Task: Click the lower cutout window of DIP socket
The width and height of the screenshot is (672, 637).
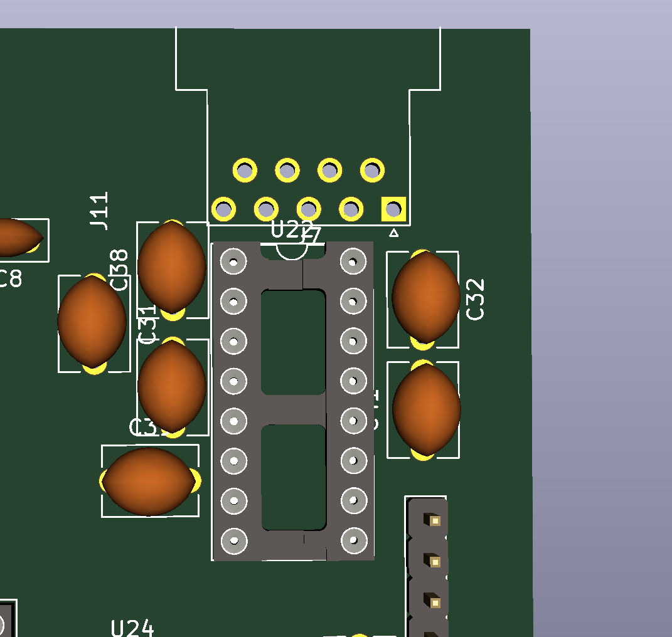Action: coord(293,476)
